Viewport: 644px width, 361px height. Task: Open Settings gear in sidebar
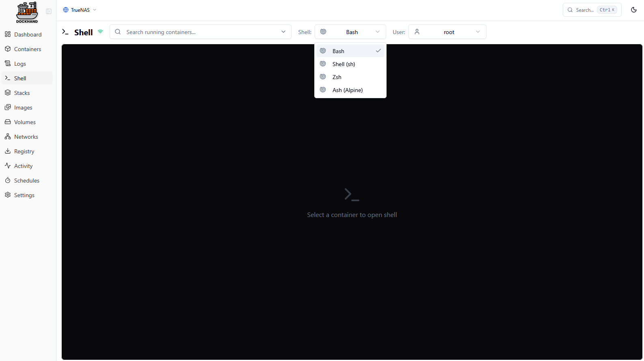[8, 195]
